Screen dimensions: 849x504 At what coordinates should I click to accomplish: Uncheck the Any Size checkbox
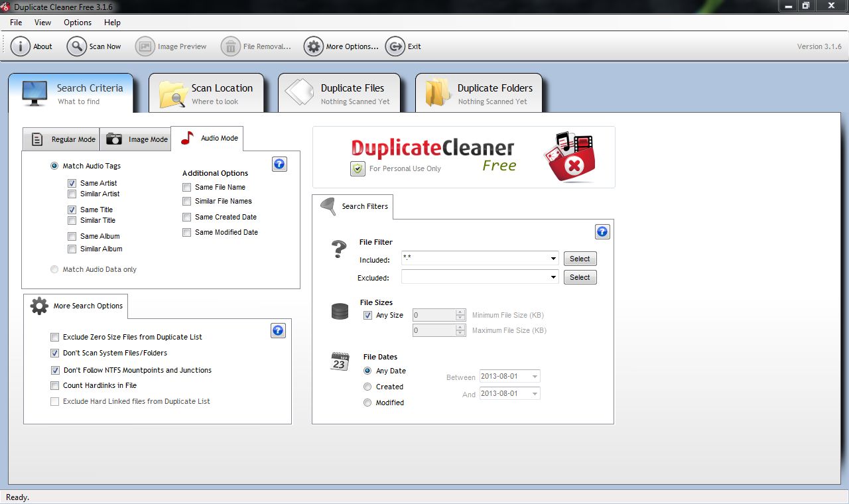[x=368, y=316]
